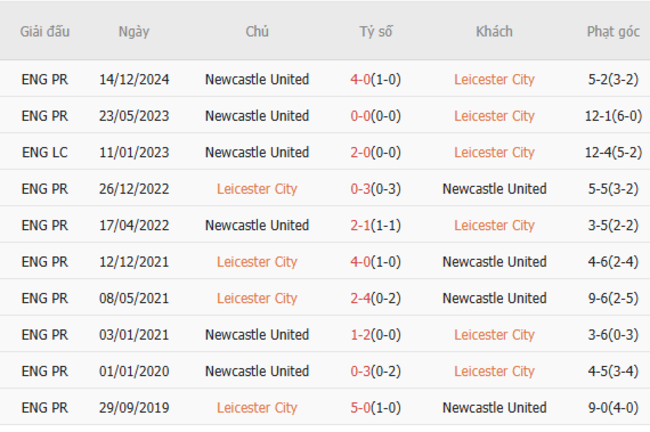Click the Giải đấu column header
This screenshot has width=650, height=432.
click(x=45, y=31)
